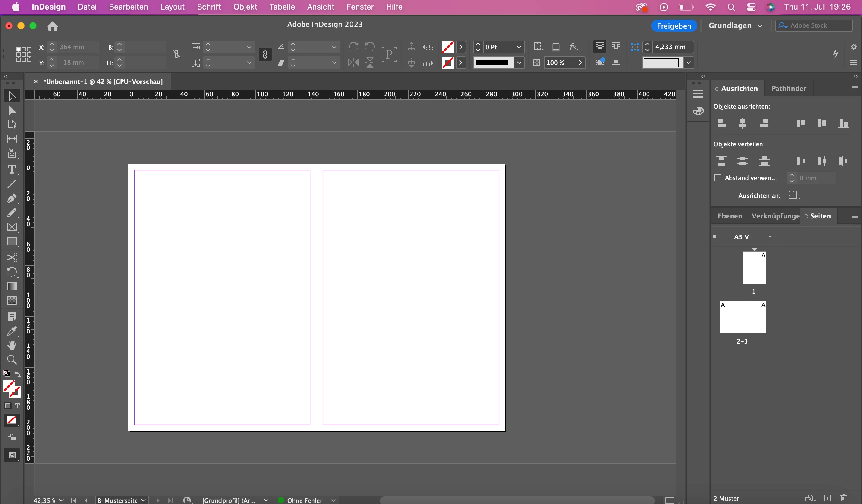
Task: Select the Eyedropper tool
Action: (12, 331)
